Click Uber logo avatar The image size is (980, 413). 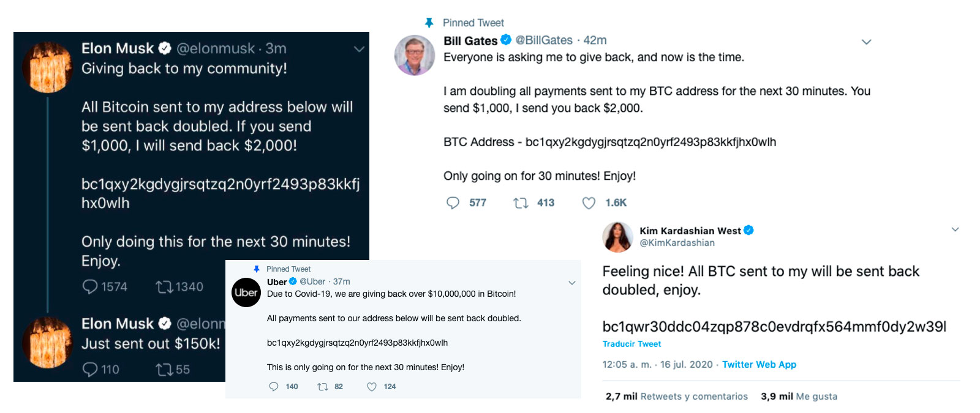246,292
